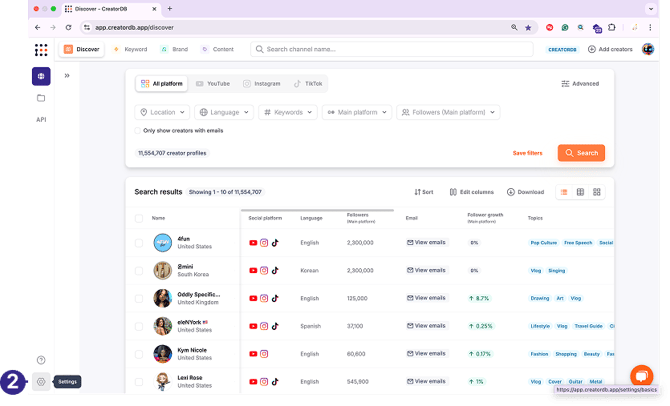
Task: Click the Discover main tab
Action: click(82, 50)
